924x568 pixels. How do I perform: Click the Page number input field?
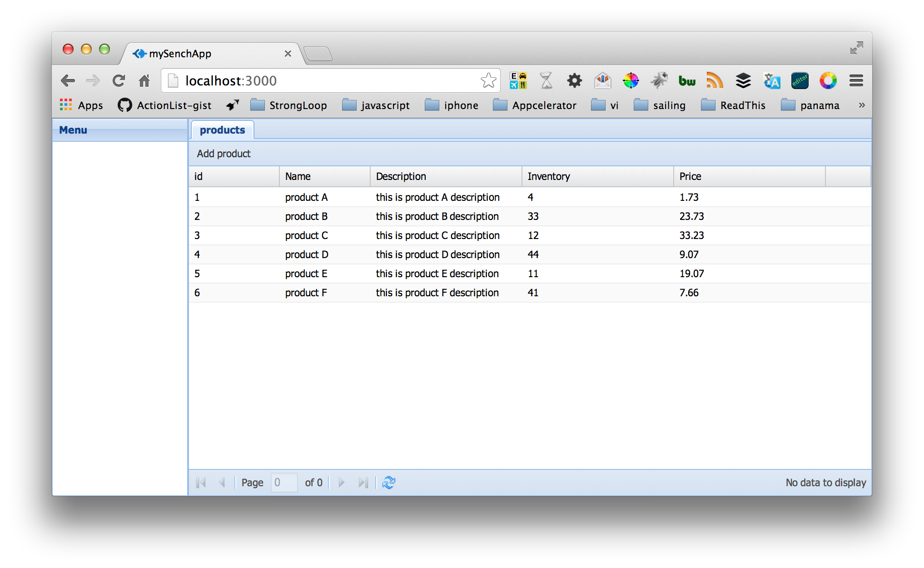(284, 482)
